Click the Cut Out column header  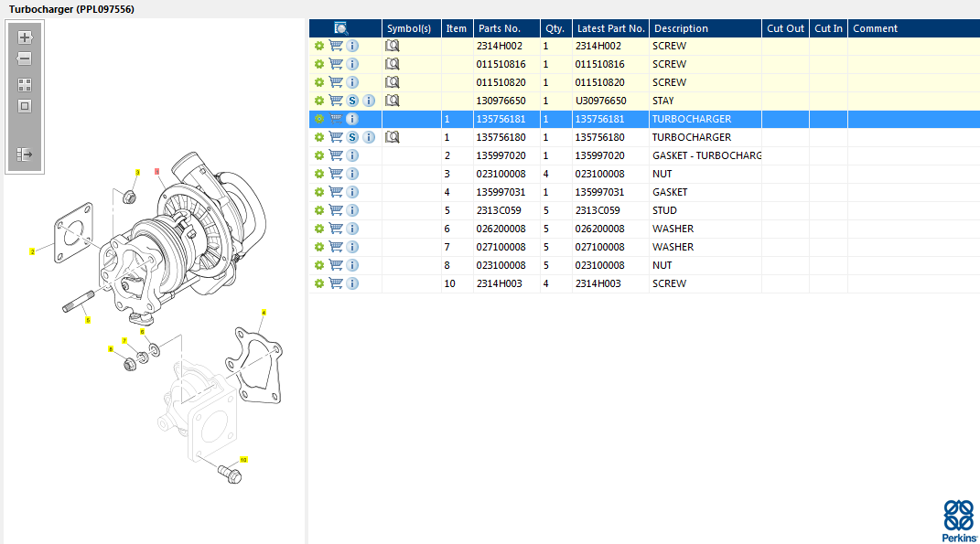(x=786, y=28)
